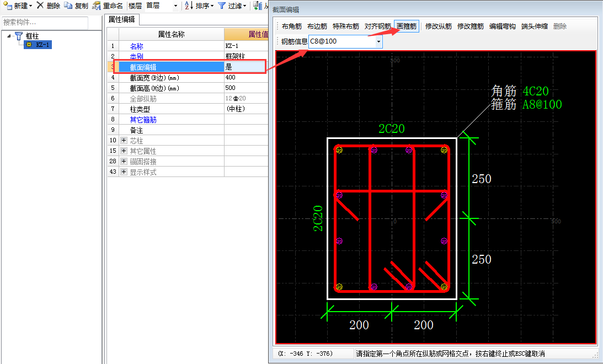Click the gear icon beside KZ-1

[x=29, y=45]
